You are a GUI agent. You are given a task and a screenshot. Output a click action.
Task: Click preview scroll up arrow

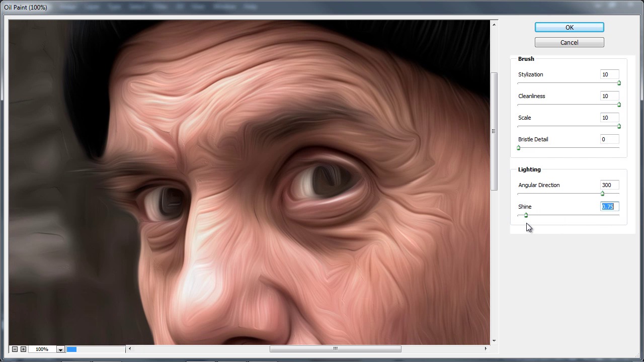(494, 25)
